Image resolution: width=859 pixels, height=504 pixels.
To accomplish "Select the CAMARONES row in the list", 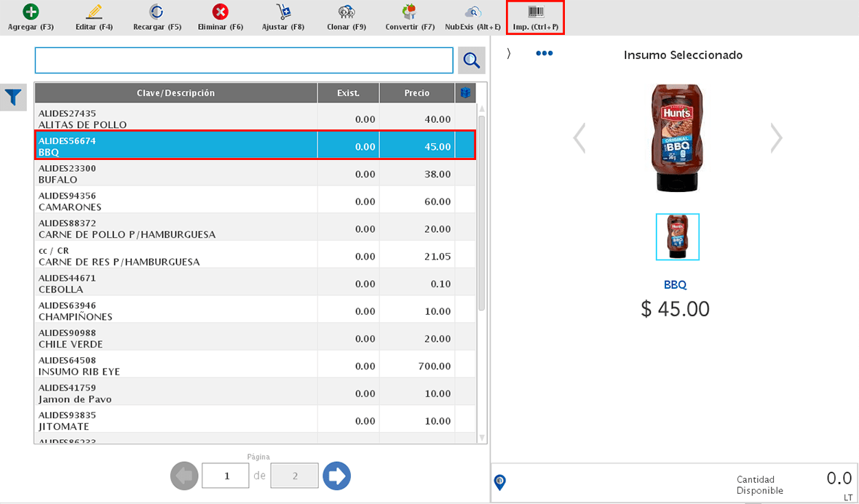I will [x=175, y=201].
